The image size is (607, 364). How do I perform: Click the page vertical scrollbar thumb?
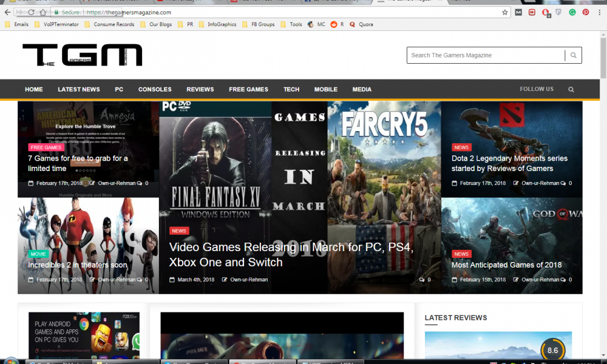pyautogui.click(x=603, y=58)
